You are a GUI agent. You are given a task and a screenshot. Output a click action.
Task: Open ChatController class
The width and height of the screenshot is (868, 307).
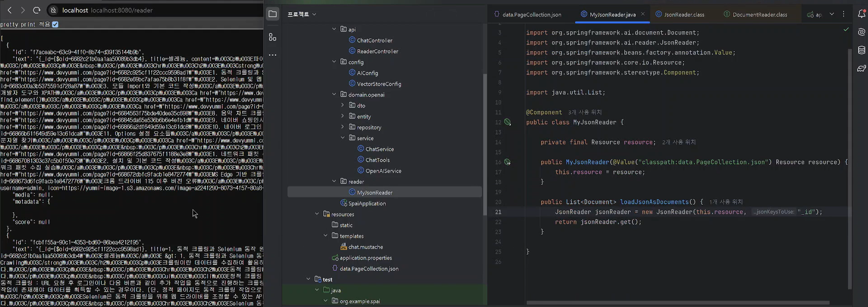tap(374, 40)
